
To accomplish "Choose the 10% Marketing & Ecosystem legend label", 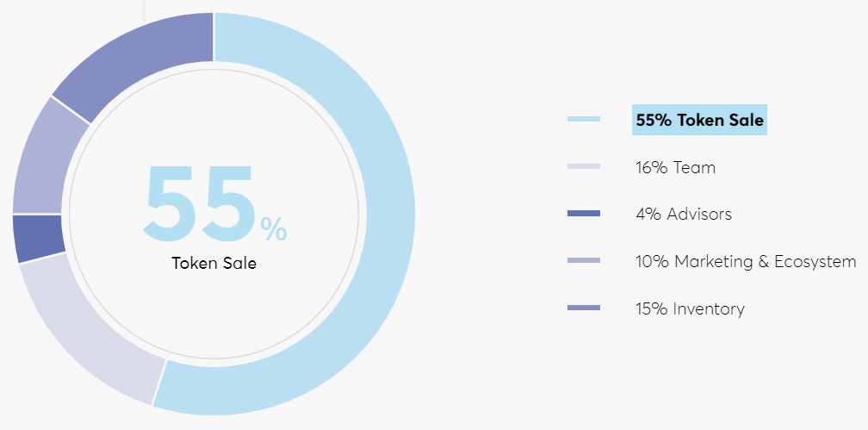I will 746,261.
